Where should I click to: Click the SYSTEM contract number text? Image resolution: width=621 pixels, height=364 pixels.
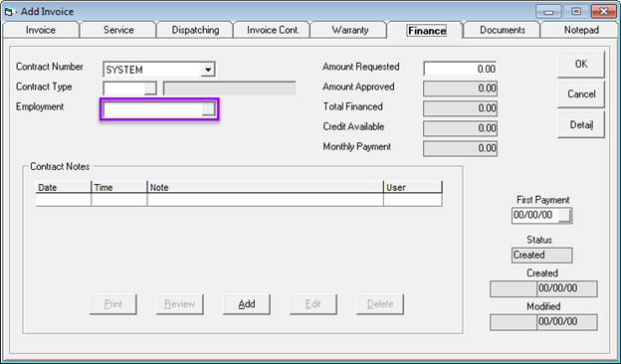point(124,70)
